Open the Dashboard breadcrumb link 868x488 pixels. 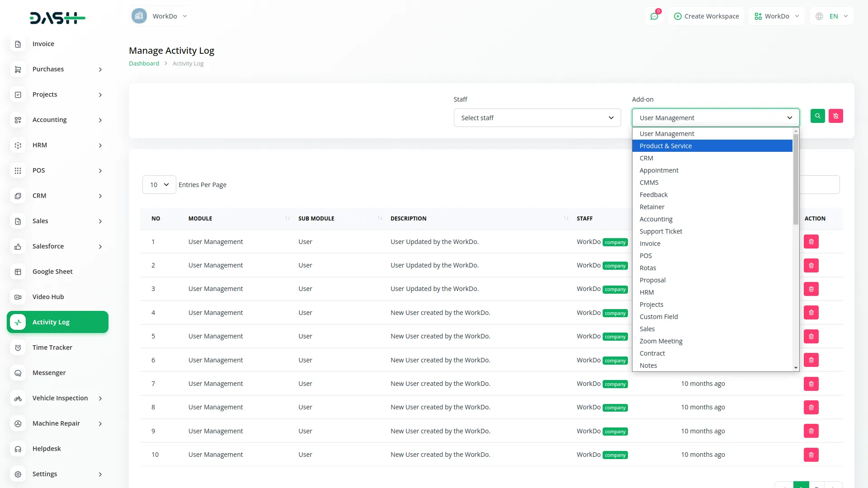click(144, 63)
